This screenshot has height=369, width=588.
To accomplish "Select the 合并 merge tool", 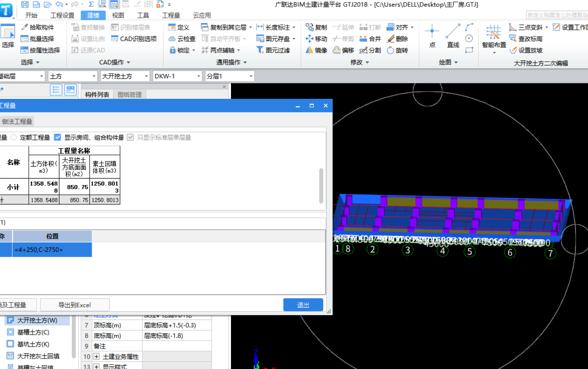I will click(370, 39).
